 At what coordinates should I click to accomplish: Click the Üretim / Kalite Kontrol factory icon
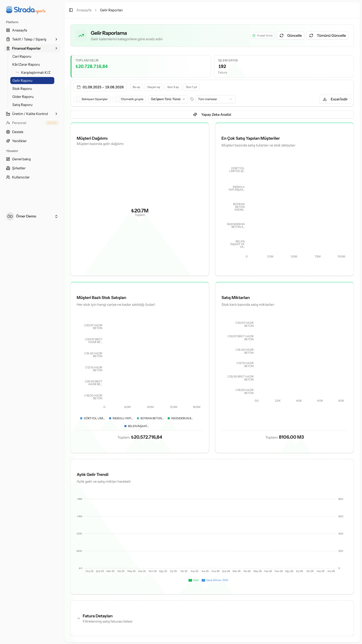click(x=8, y=114)
